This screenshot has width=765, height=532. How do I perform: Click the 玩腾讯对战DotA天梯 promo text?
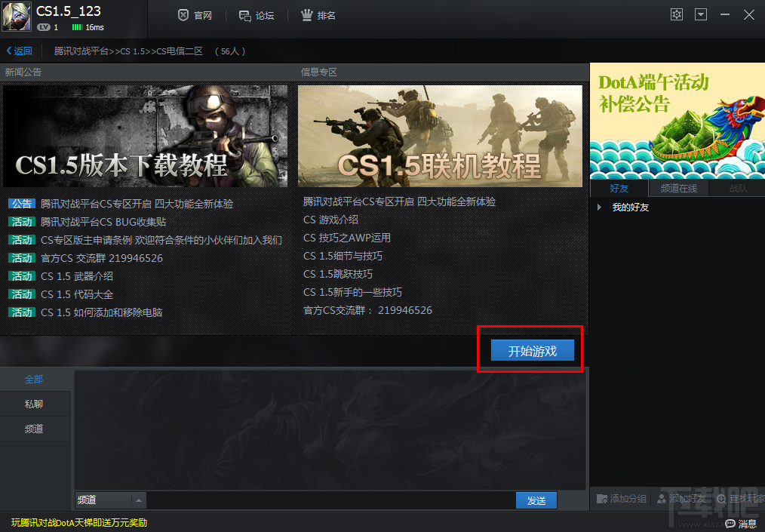79,523
